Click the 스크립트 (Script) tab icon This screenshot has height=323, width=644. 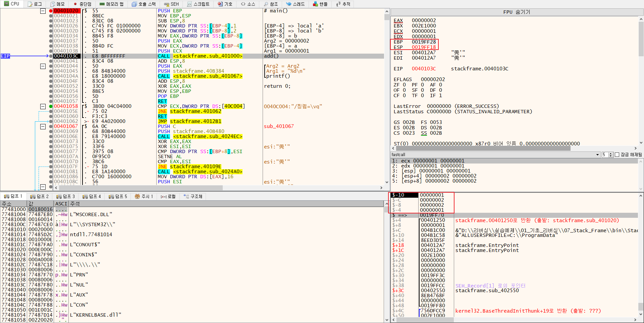click(190, 4)
